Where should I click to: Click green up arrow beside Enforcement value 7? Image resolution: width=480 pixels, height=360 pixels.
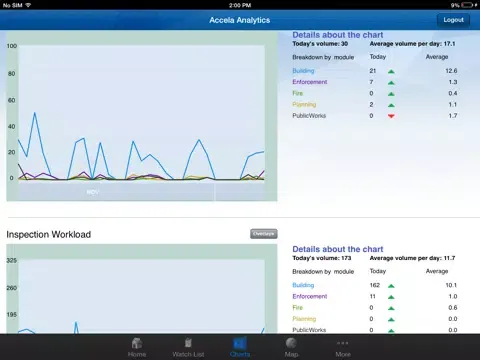391,83
